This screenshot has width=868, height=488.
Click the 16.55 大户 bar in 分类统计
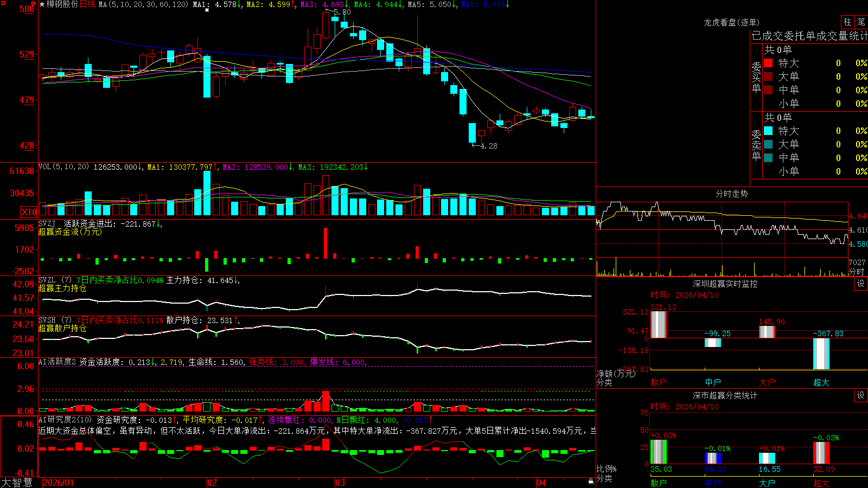tap(767, 458)
